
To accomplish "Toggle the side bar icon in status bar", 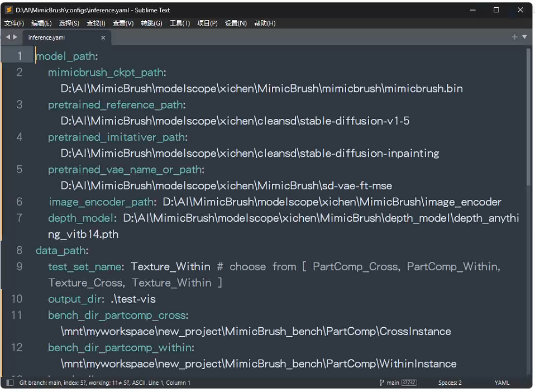I will tap(10, 383).
